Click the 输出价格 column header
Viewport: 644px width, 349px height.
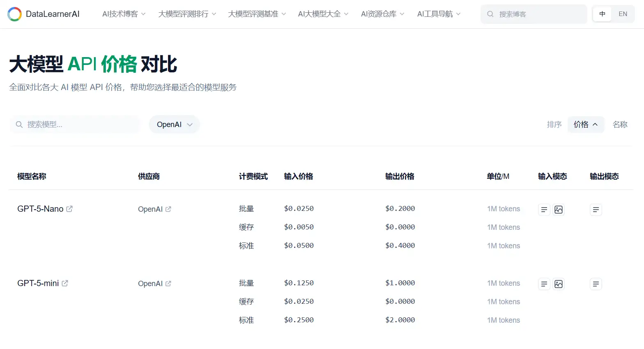coord(400,176)
